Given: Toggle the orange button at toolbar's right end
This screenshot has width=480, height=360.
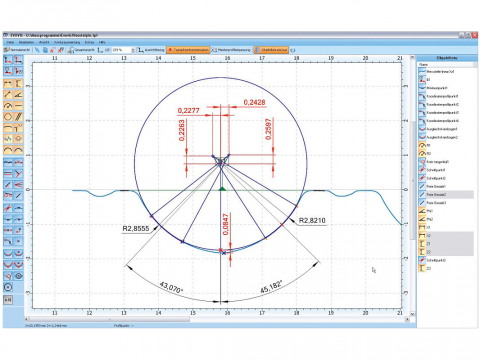Looking at the screenshot, I should (x=271, y=50).
